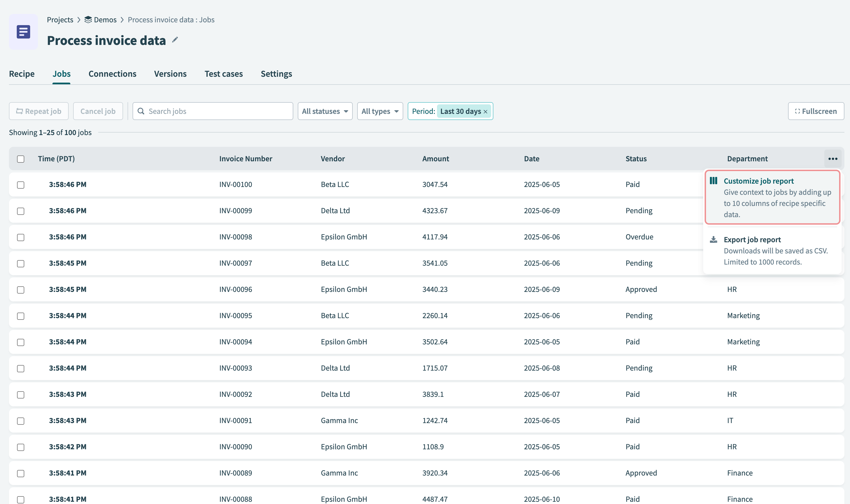Click the Customize job report columns icon

[714, 181]
